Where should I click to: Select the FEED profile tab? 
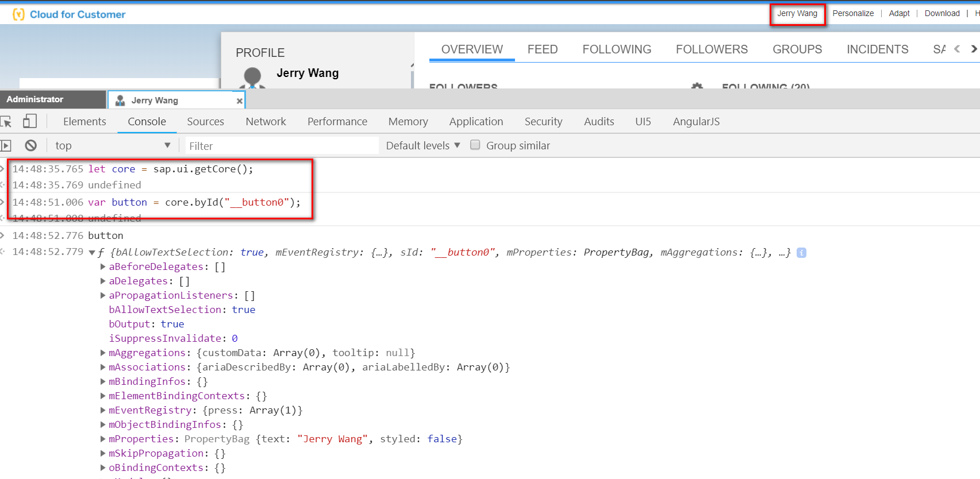click(543, 49)
